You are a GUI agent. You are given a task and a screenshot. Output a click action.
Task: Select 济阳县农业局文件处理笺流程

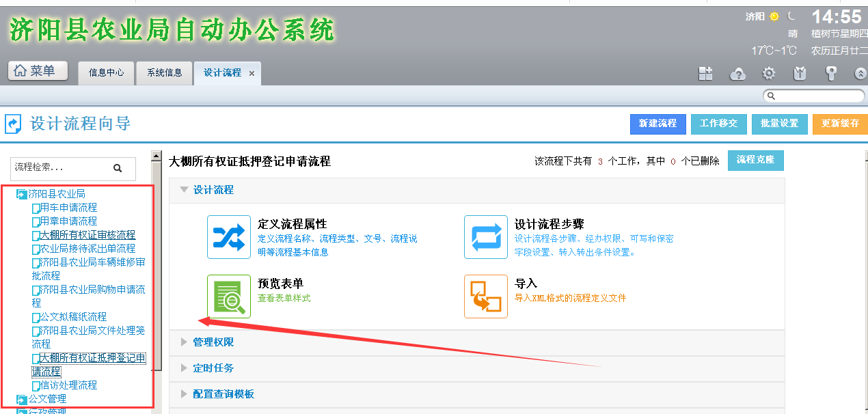click(88, 337)
